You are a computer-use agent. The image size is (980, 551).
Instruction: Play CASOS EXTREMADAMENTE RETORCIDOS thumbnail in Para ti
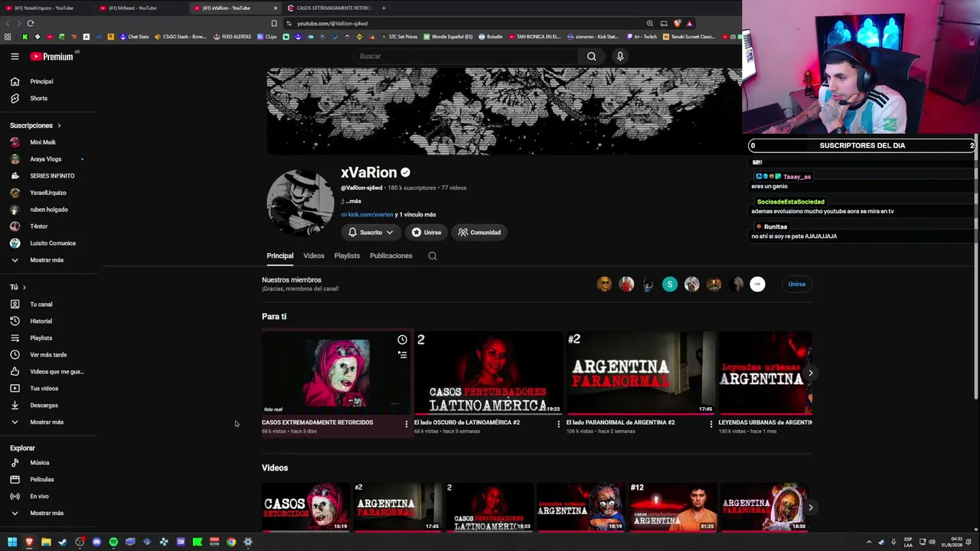[x=336, y=373]
